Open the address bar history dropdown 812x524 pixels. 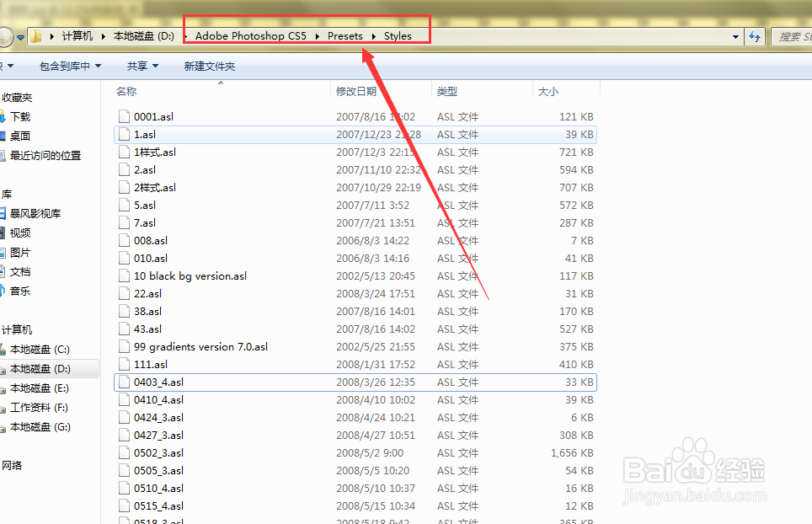(x=735, y=37)
